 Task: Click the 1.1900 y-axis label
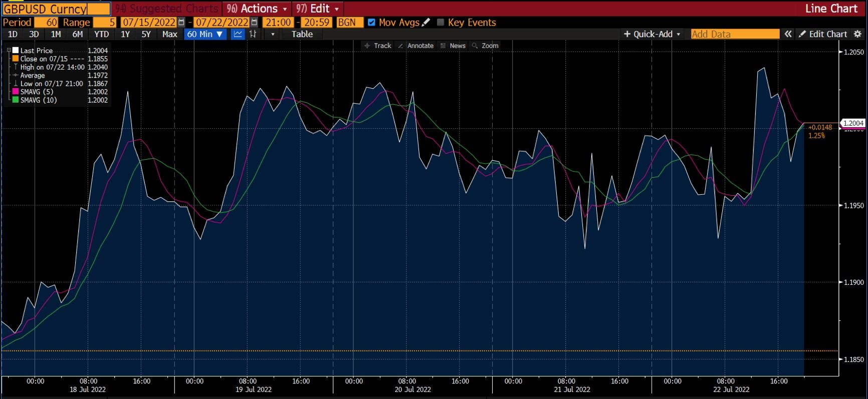(854, 282)
